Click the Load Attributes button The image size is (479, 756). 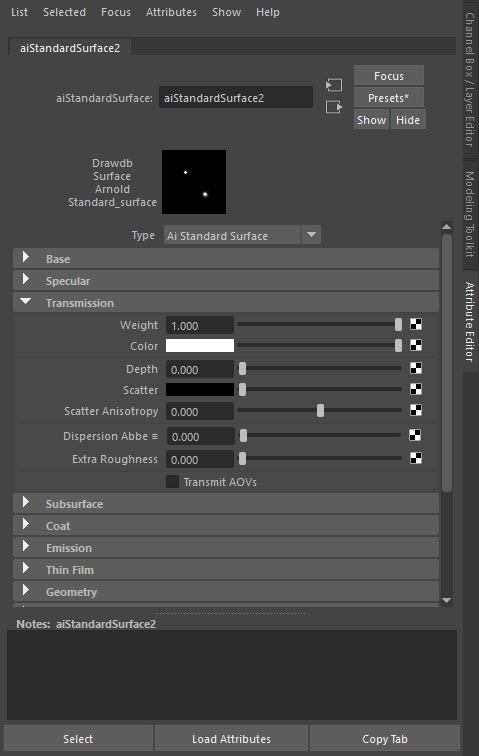(x=232, y=739)
